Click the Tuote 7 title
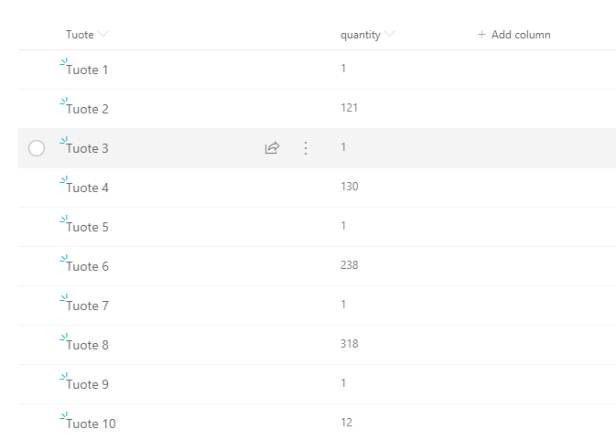This screenshot has width=616, height=440. [x=88, y=306]
